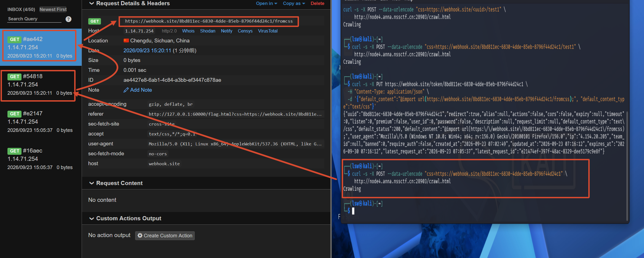Click the host header value webhook.site
The width and height of the screenshot is (644, 258).
click(x=164, y=164)
